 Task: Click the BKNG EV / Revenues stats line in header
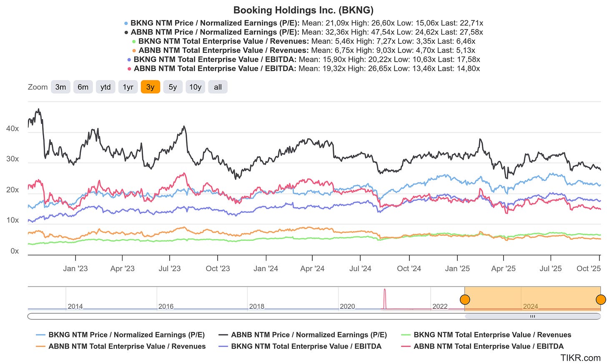(x=303, y=41)
